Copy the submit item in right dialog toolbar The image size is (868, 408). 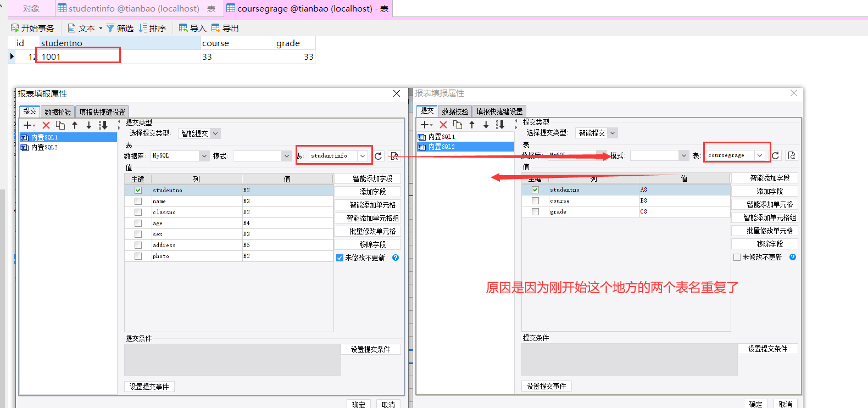coord(458,125)
